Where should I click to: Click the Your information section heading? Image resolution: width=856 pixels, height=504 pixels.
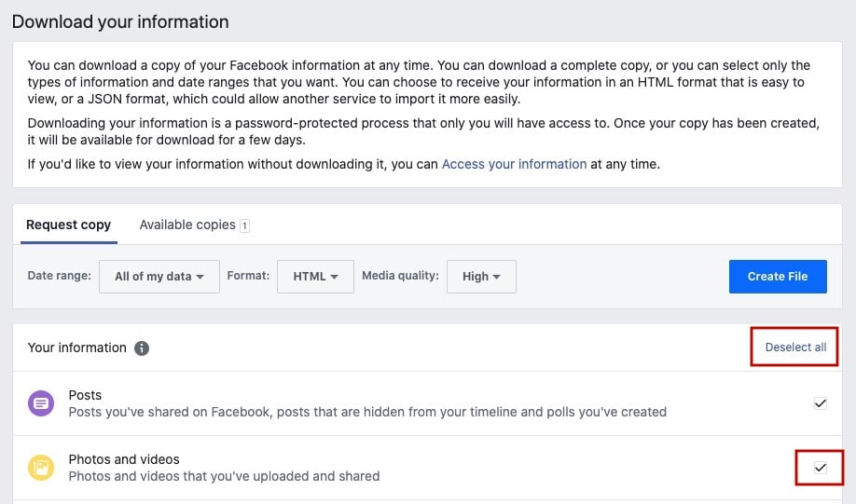coord(76,347)
